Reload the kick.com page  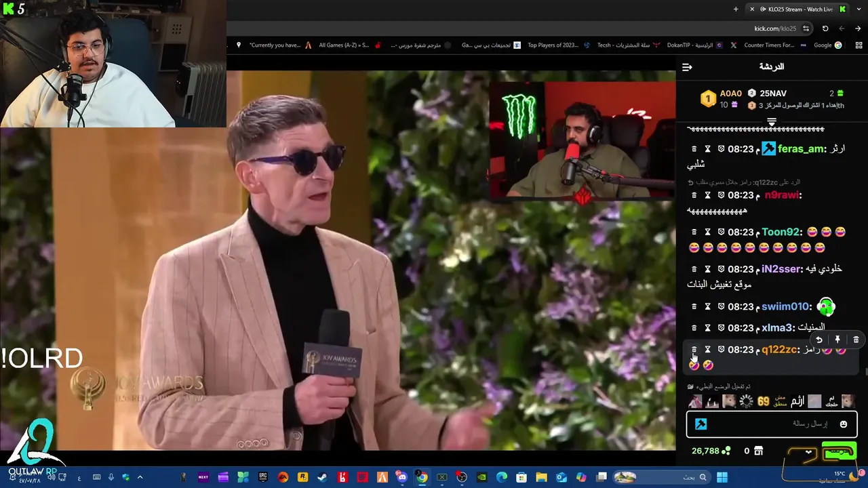coord(825,28)
